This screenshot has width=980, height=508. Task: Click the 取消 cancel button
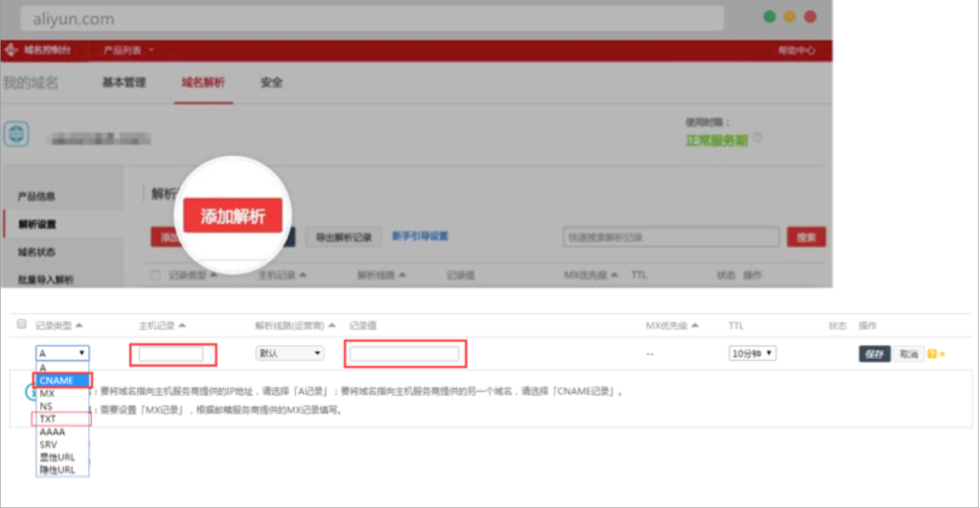click(909, 354)
